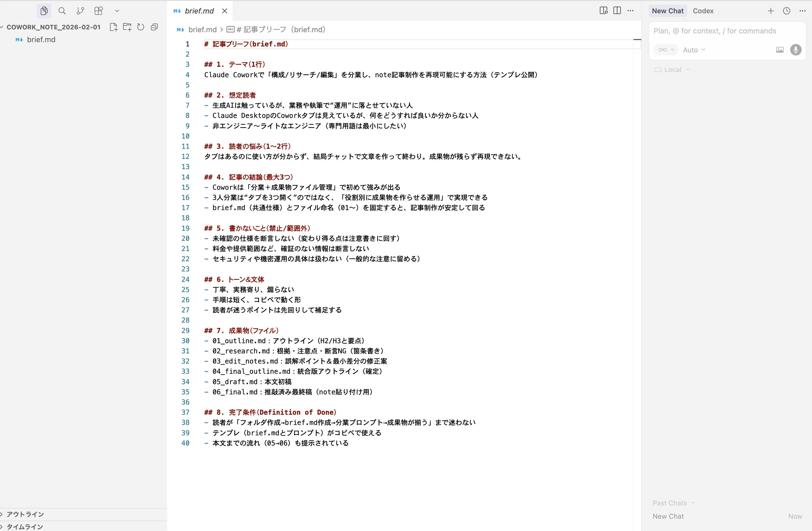Image resolution: width=812 pixels, height=531 pixels.
Task: Open the Extensions view icon
Action: pos(98,11)
